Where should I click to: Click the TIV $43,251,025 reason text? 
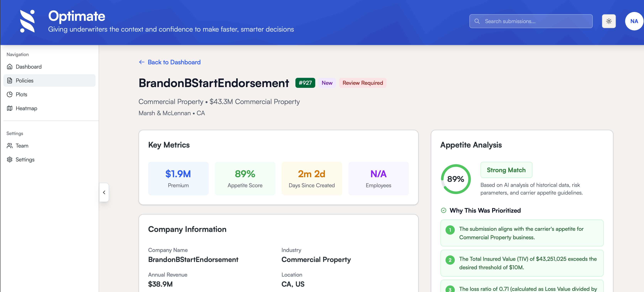pyautogui.click(x=528, y=263)
